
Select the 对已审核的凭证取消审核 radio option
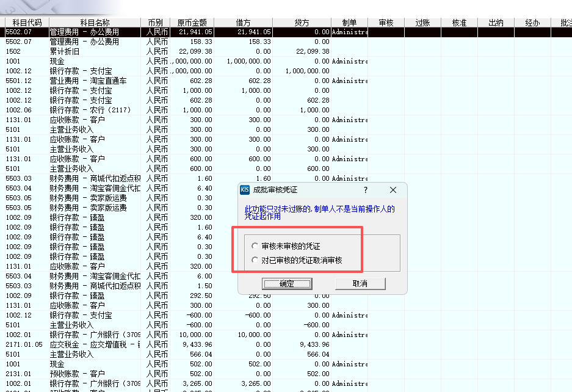point(255,260)
